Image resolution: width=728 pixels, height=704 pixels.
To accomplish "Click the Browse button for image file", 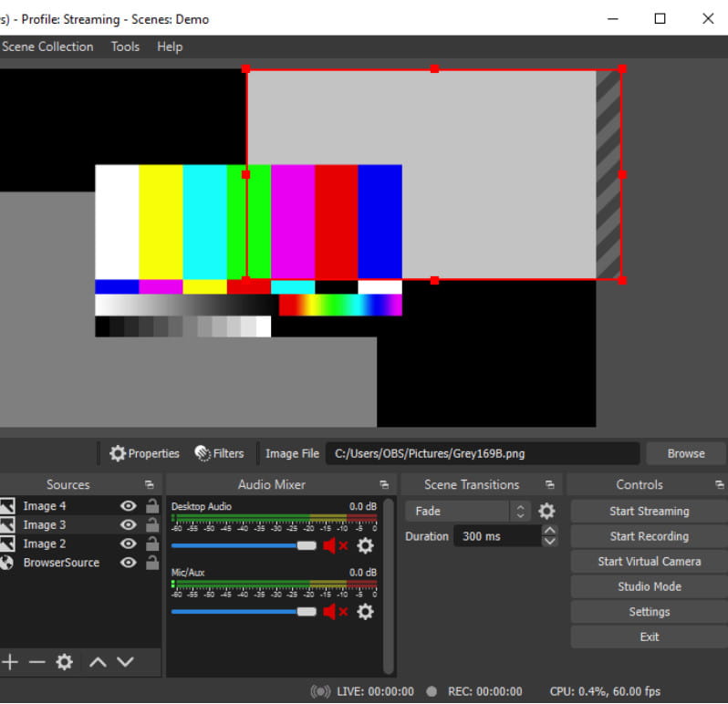I will click(x=686, y=453).
